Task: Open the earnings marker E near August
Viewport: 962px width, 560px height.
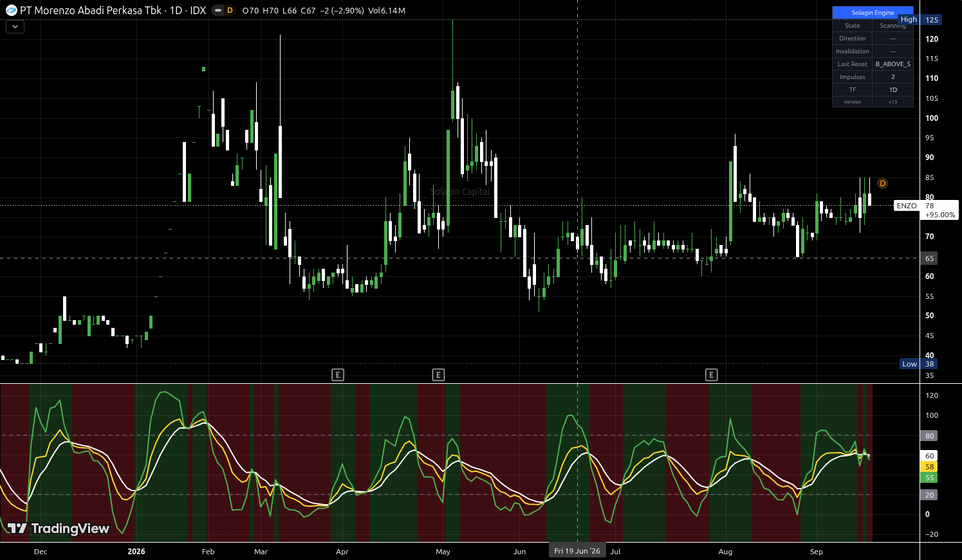Action: tap(711, 375)
